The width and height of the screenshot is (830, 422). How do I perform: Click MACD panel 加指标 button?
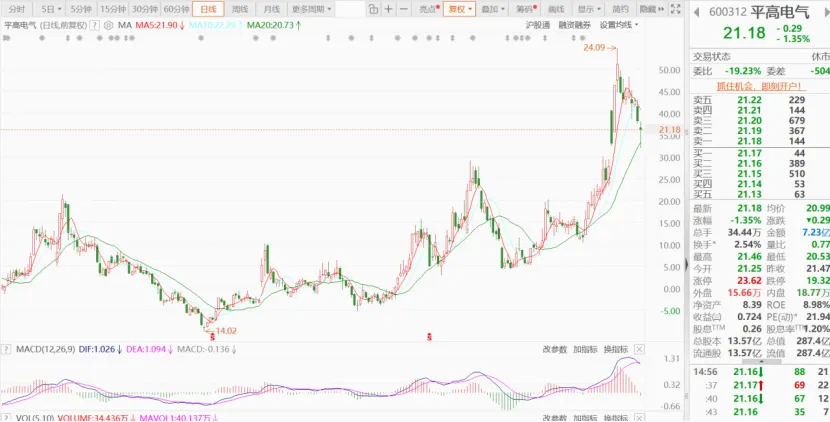point(585,349)
